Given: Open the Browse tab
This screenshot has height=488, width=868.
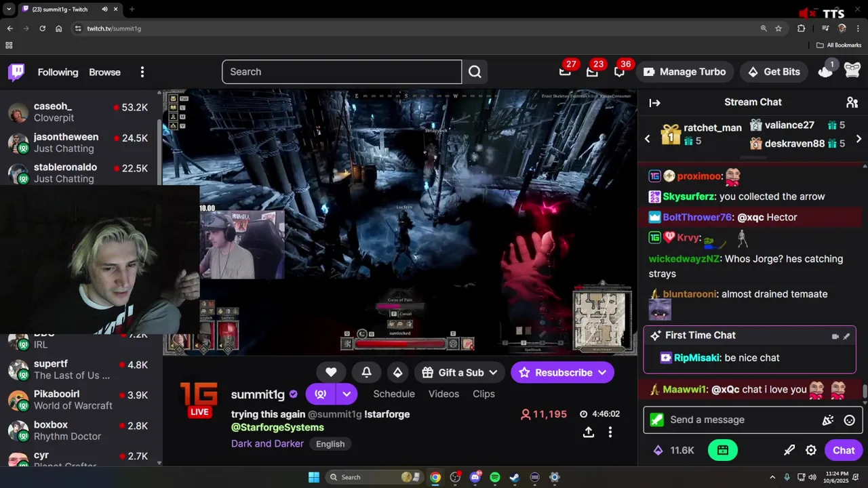Looking at the screenshot, I should click(x=104, y=72).
